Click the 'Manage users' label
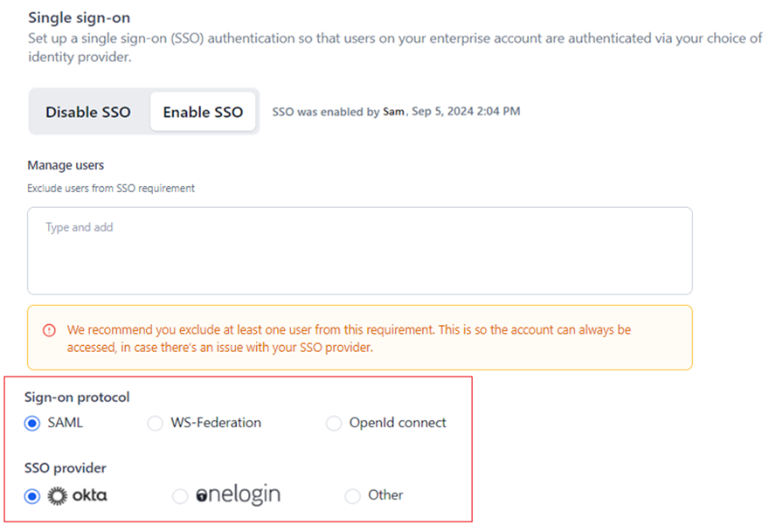 pos(66,165)
